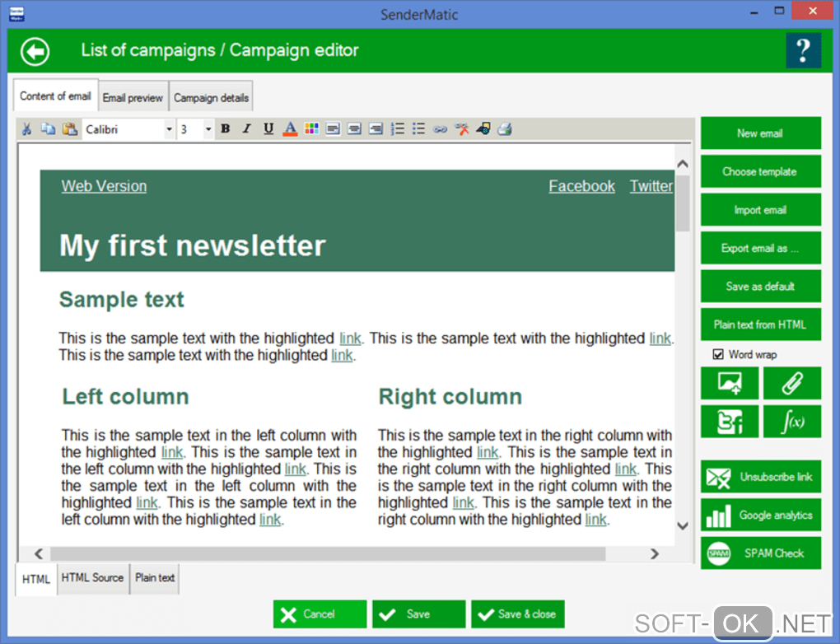Toggle underline formatting
The image size is (840, 644).
click(268, 128)
